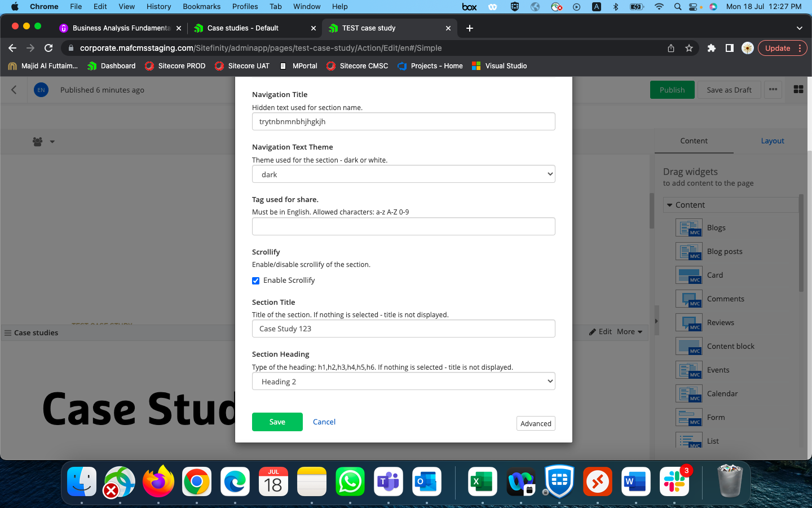Expand the More menu on Case studies widget
812x508 pixels.
tap(629, 332)
